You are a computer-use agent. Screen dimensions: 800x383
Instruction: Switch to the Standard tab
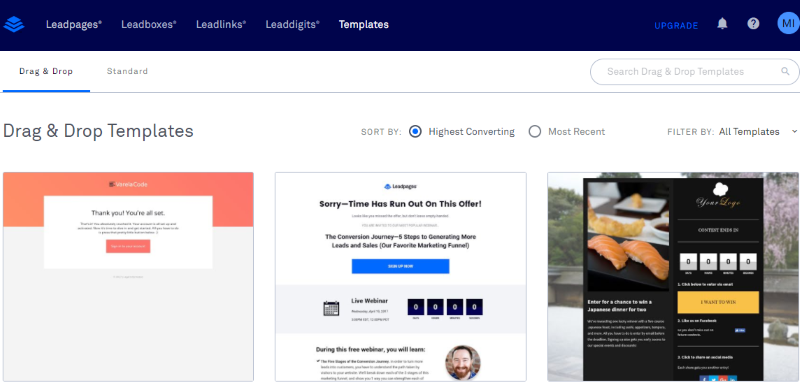click(127, 71)
